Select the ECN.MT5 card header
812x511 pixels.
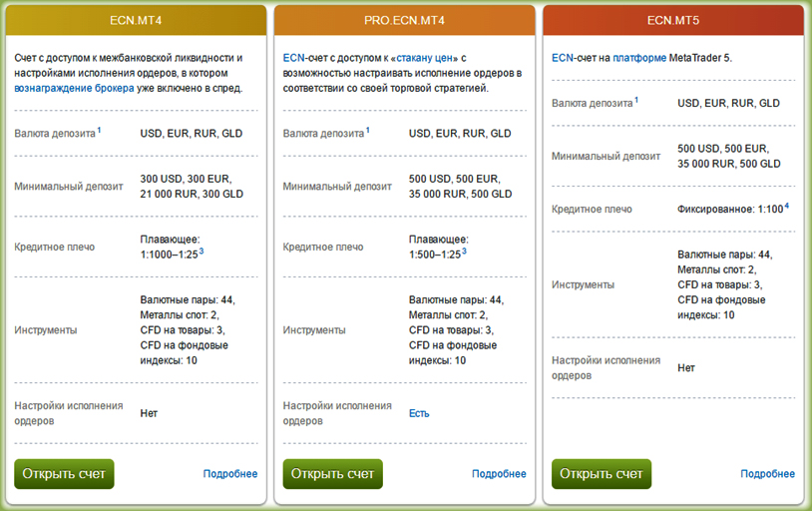click(675, 20)
